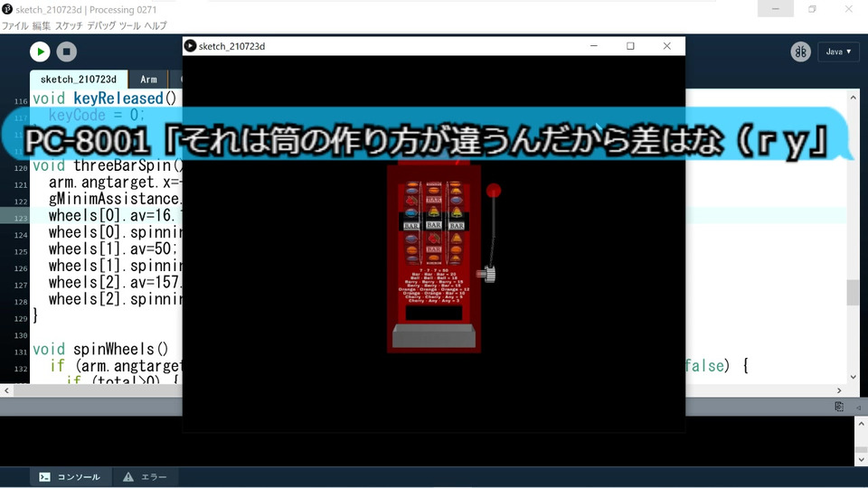
Task: Click the red lever knob on slot machine
Action: click(494, 191)
